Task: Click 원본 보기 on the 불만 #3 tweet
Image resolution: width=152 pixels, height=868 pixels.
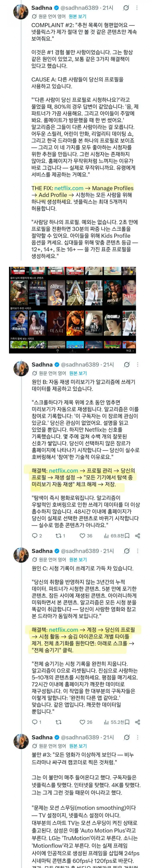Action: (78, 746)
